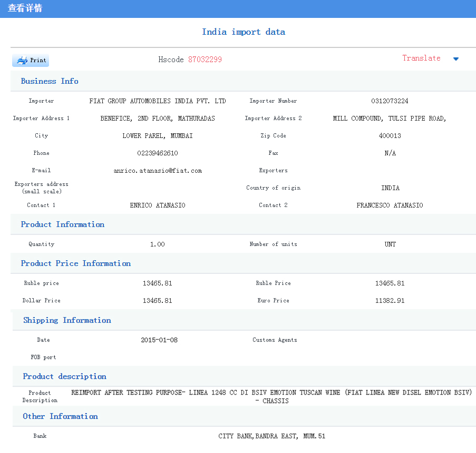Click the Fax value N/A

click(390, 153)
